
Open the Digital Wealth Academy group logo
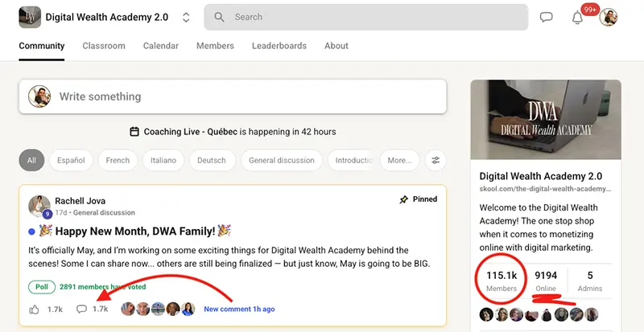pyautogui.click(x=30, y=17)
